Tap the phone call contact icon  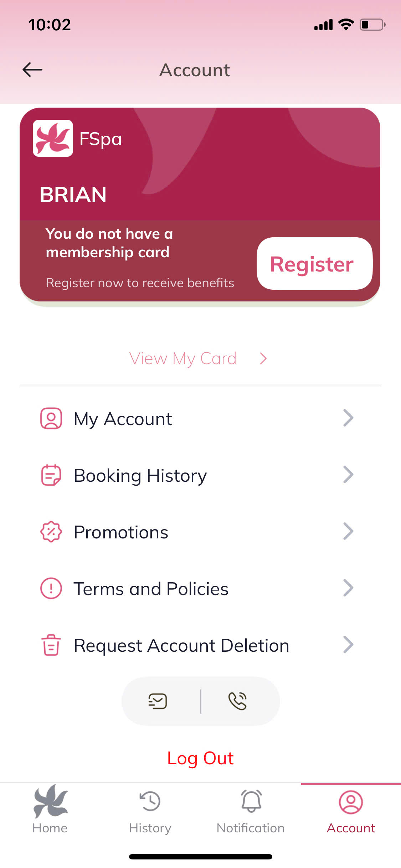coord(237,701)
